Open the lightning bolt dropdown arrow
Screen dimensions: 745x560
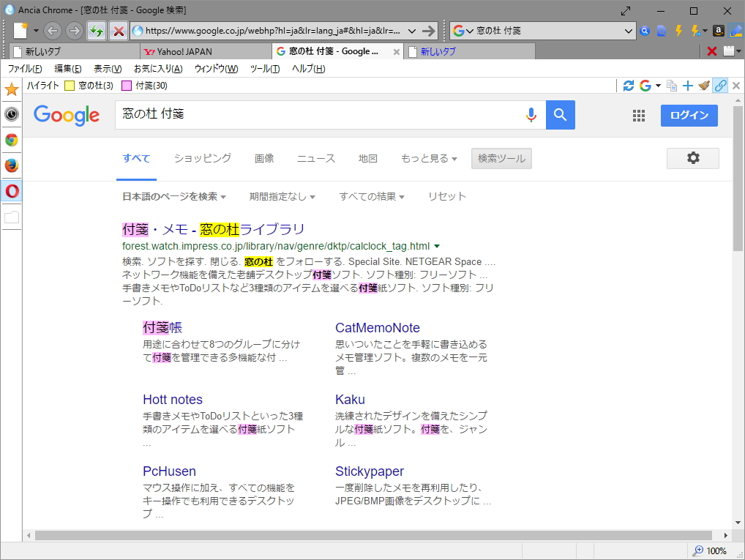[705, 31]
